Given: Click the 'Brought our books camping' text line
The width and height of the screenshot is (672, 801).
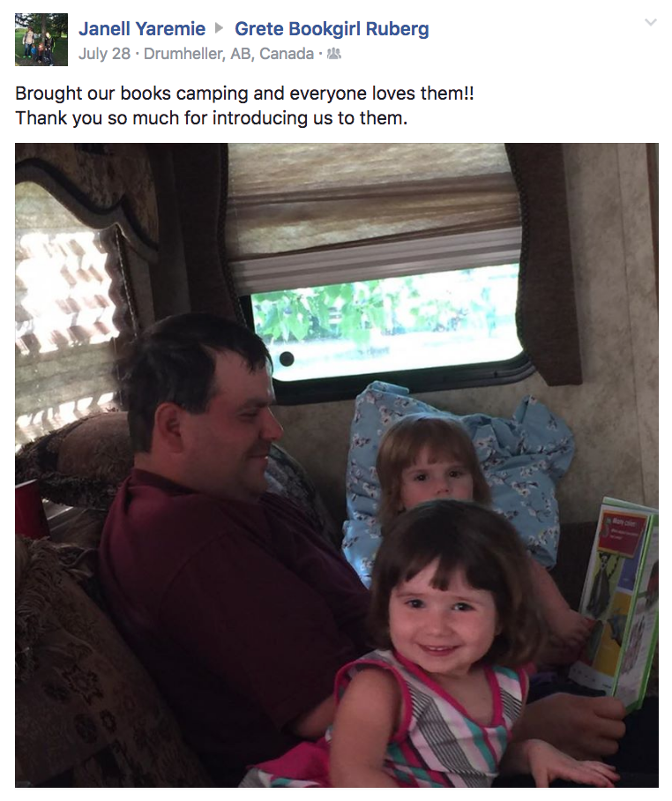Looking at the screenshot, I should click(244, 94).
